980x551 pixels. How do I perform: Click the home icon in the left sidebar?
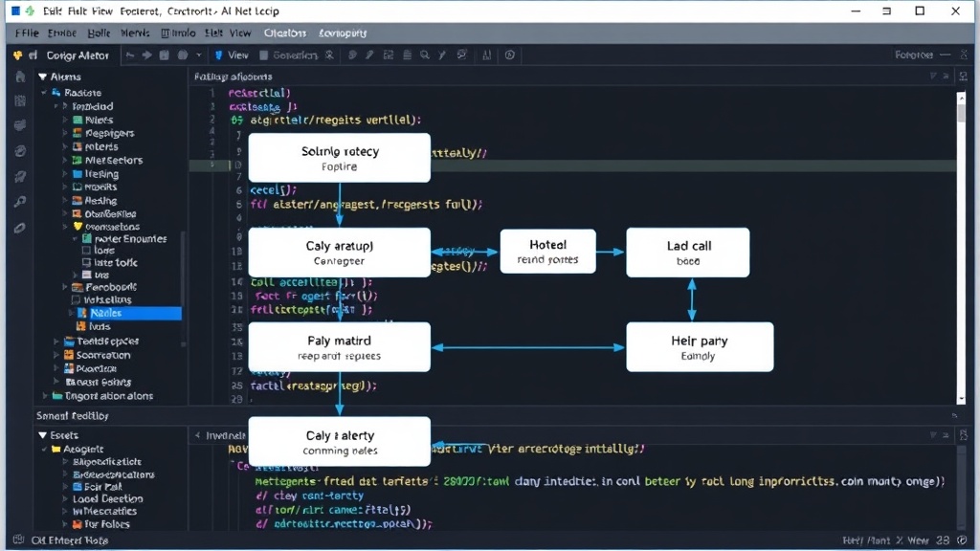(20, 77)
